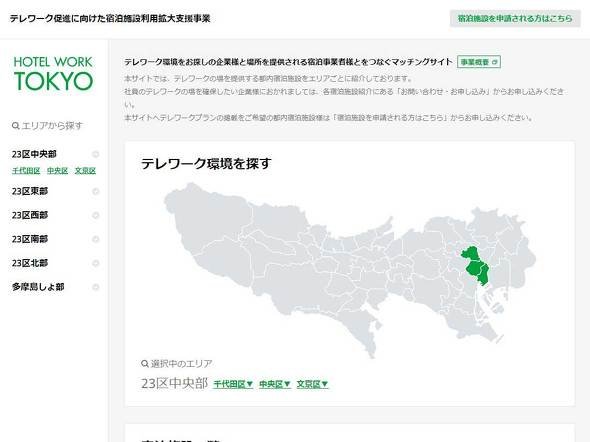This screenshot has height=442, width=590.
Task: Open the 千代田区 link in sidebar
Action: (x=26, y=171)
